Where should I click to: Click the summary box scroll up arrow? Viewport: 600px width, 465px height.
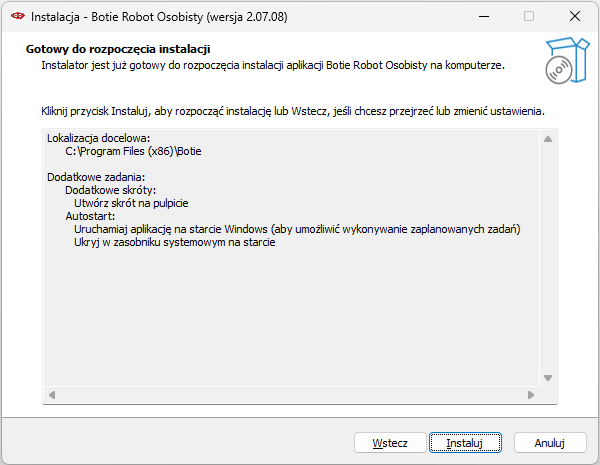point(548,139)
